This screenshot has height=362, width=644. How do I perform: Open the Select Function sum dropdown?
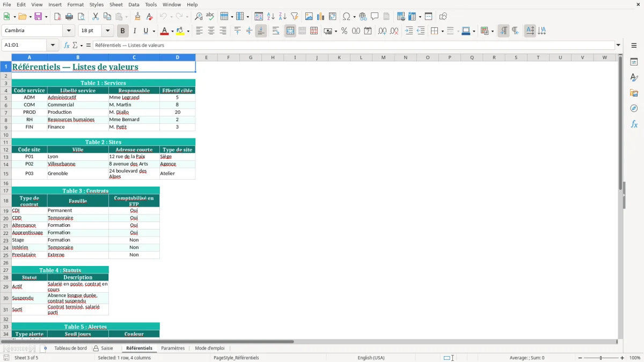(x=80, y=46)
